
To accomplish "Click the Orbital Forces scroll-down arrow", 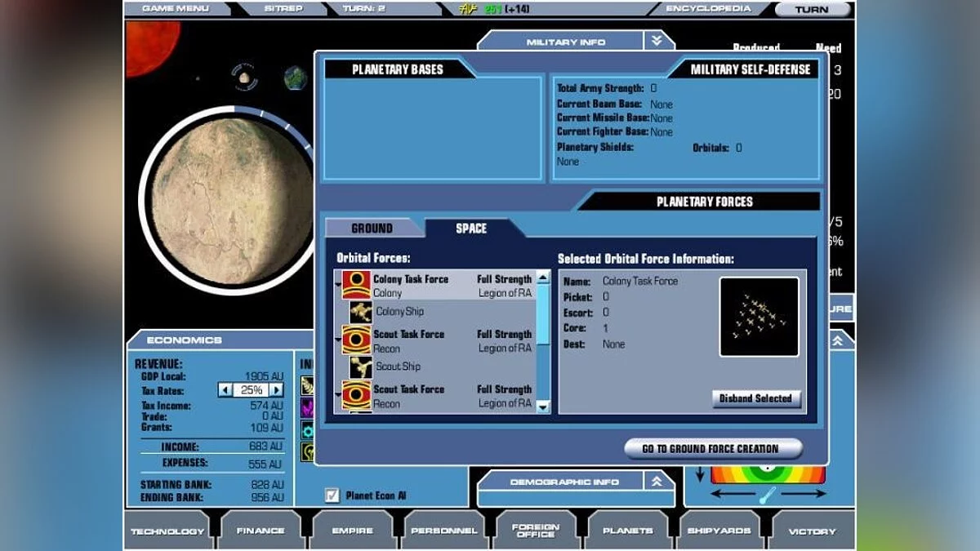I will 544,407.
